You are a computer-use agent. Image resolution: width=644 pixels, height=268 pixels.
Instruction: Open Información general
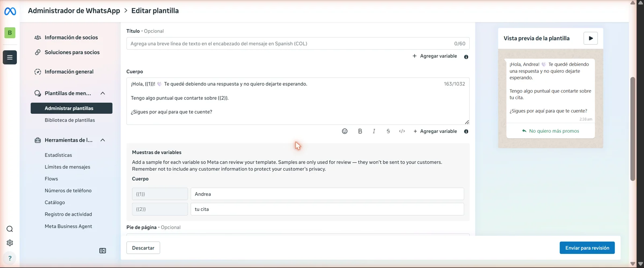(69, 72)
